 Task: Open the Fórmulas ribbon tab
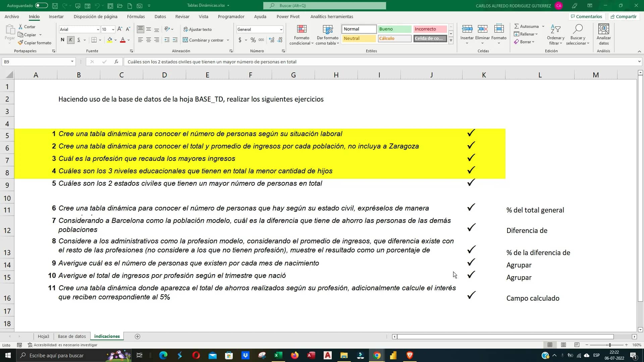136,16
